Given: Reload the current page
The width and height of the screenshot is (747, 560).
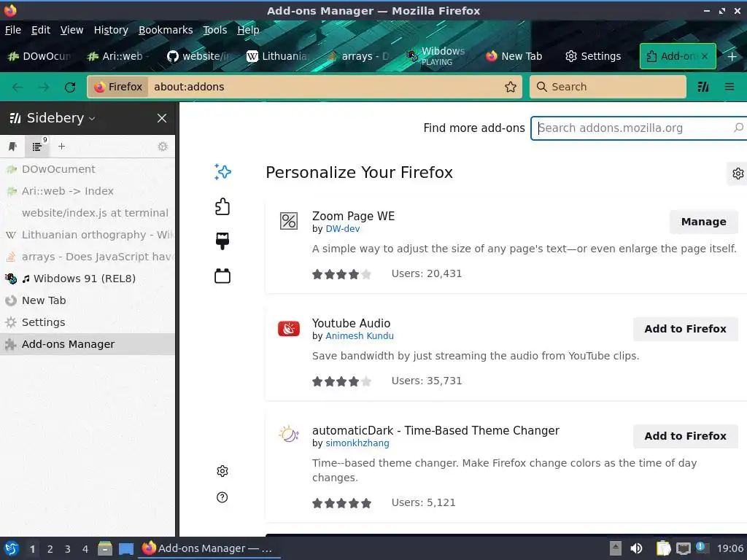Looking at the screenshot, I should click(x=70, y=87).
